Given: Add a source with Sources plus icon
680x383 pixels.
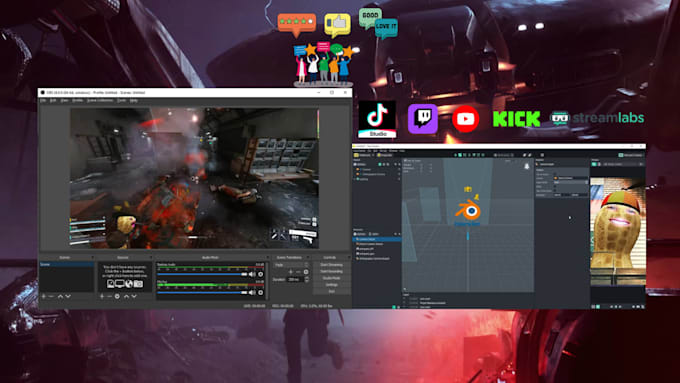Looking at the screenshot, I should (102, 296).
